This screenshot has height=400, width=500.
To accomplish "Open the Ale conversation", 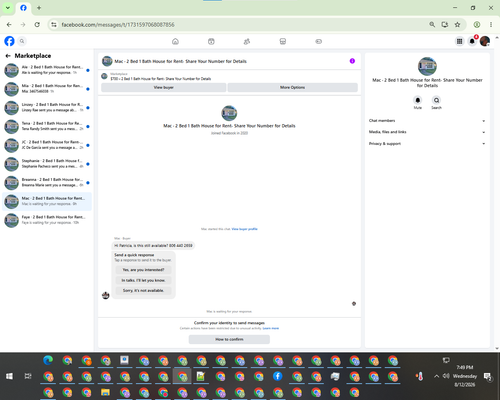I will [47, 70].
